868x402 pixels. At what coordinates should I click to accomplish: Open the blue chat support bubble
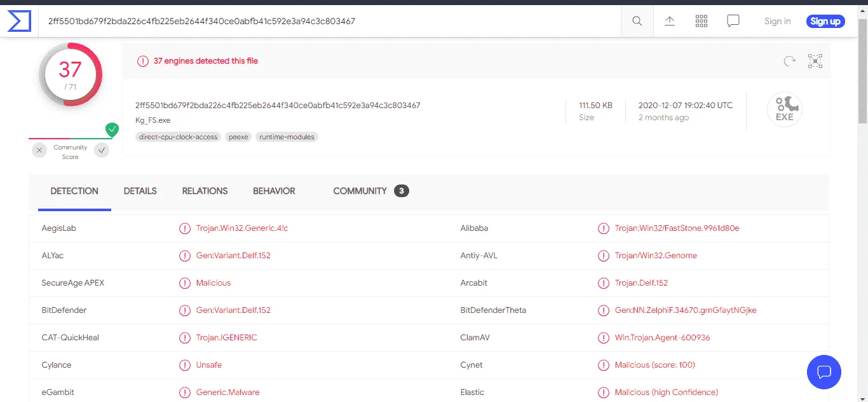coord(824,372)
